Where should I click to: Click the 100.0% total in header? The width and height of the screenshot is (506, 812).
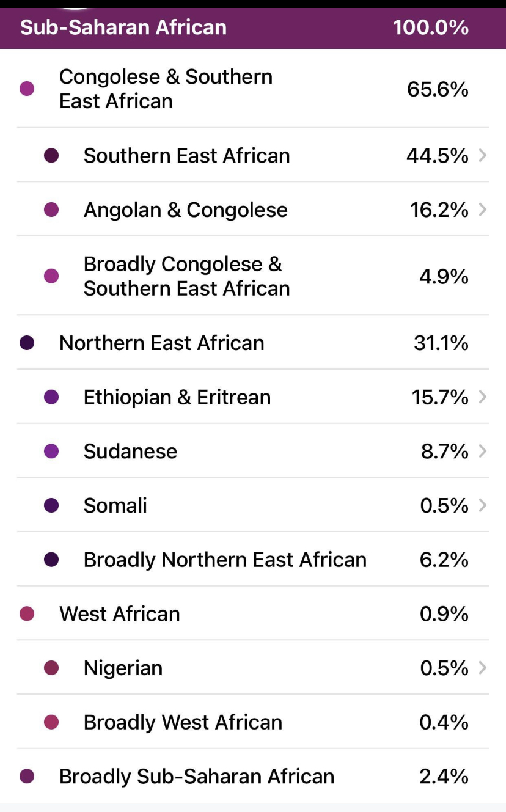(x=431, y=27)
